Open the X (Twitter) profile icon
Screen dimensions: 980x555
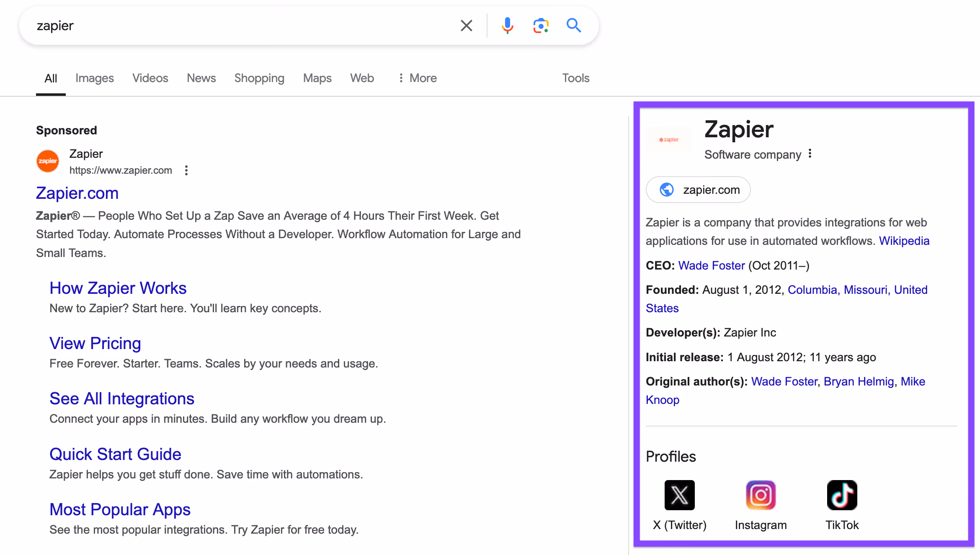(679, 495)
